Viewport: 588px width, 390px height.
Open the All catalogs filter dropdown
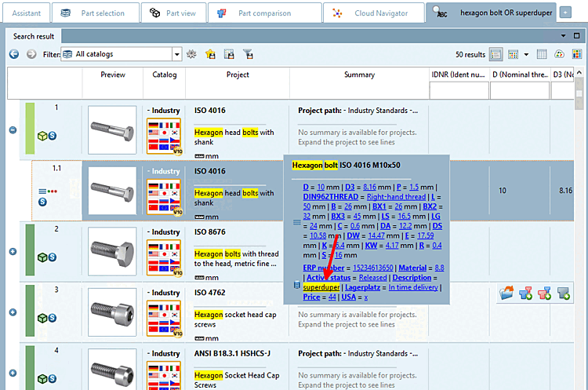point(177,54)
